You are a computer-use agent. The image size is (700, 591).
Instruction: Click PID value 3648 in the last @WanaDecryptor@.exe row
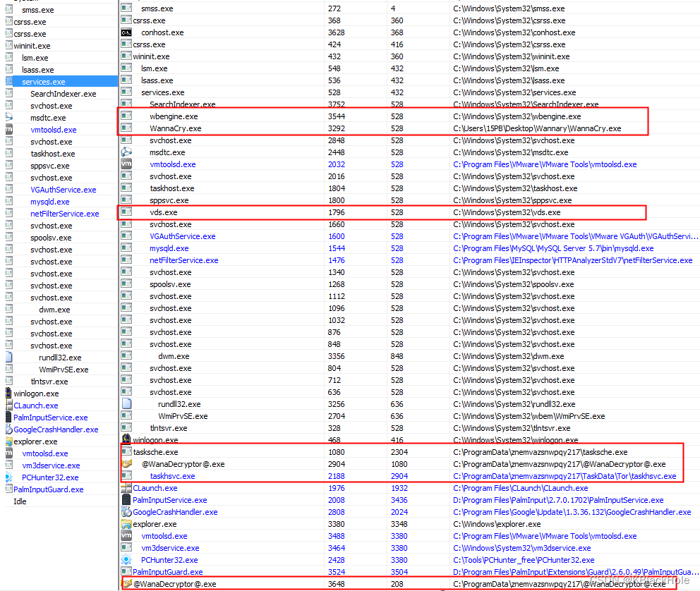pos(336,584)
